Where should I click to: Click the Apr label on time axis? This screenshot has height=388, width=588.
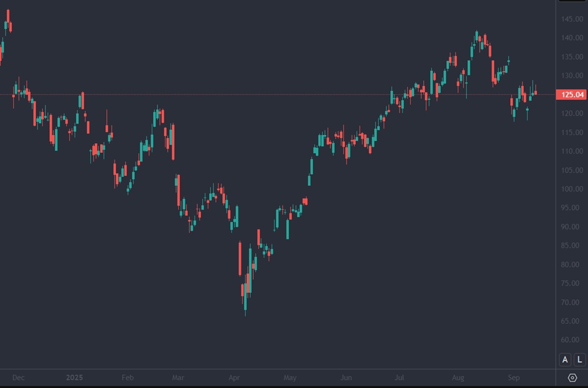[x=234, y=377]
